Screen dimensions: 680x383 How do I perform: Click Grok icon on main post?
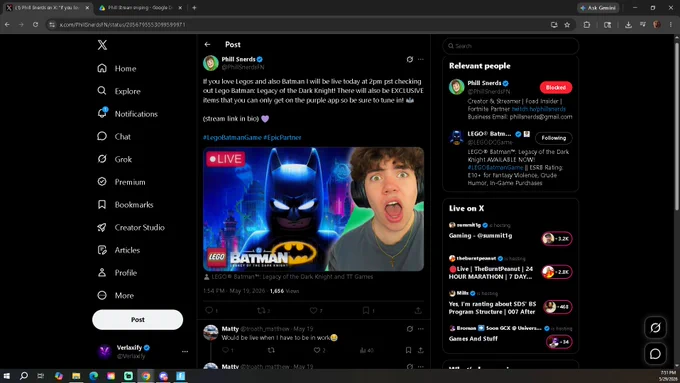click(x=409, y=59)
